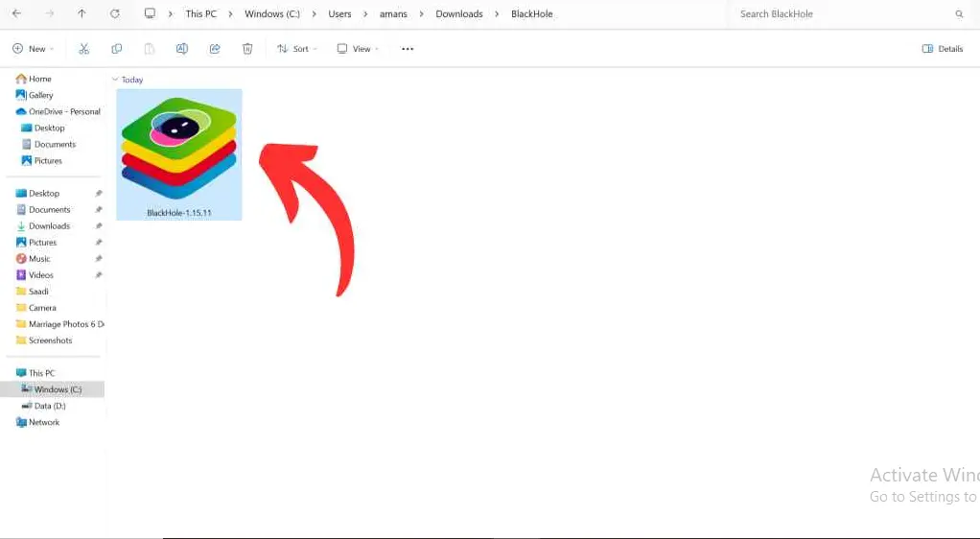Click the Share icon in toolbar
The image size is (980, 539).
(x=215, y=49)
